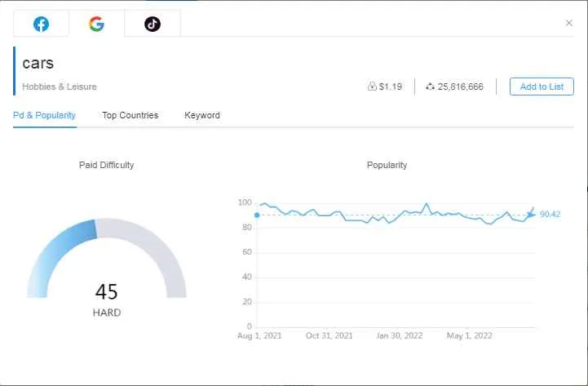Viewport: 588px width, 386px height.
Task: Click the 100 y-axis label
Action: click(x=245, y=202)
